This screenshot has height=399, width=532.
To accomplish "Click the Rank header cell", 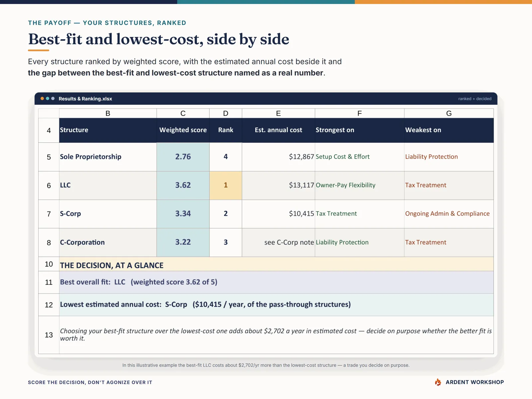I will point(226,130).
